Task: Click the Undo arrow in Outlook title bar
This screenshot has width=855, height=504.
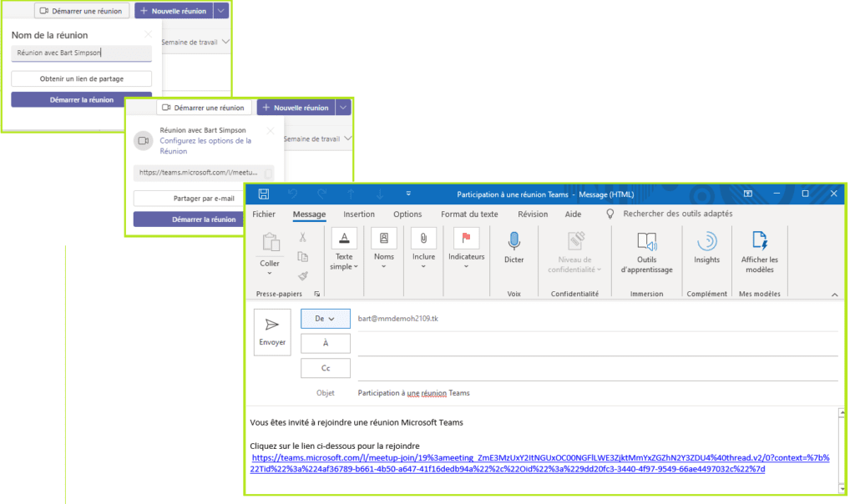Action: 293,194
